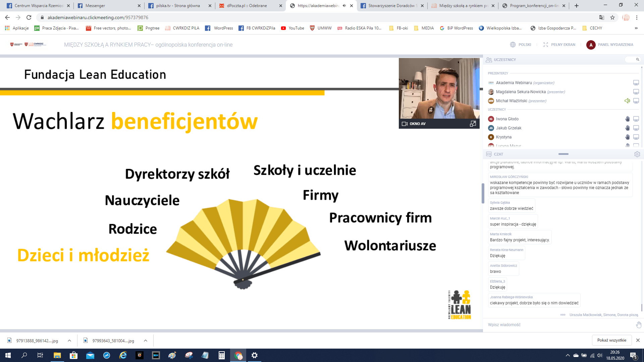
Task: Mute the akademiawebinaru tab audio icon
Action: 344,6
